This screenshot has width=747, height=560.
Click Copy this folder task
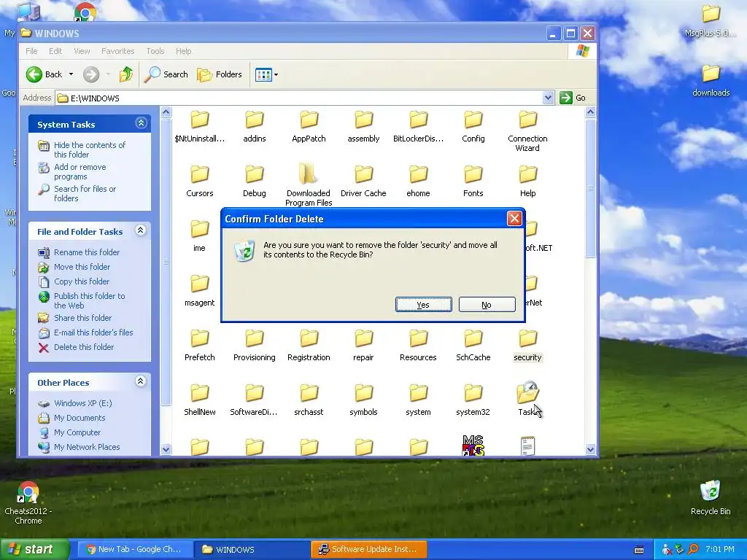[x=82, y=281]
